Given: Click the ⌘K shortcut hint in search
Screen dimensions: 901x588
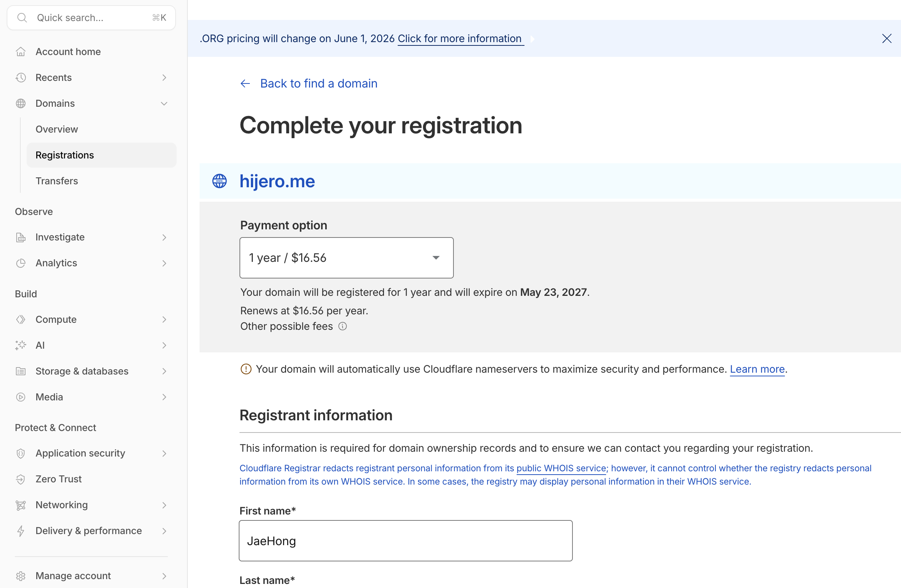Looking at the screenshot, I should pyautogui.click(x=159, y=18).
